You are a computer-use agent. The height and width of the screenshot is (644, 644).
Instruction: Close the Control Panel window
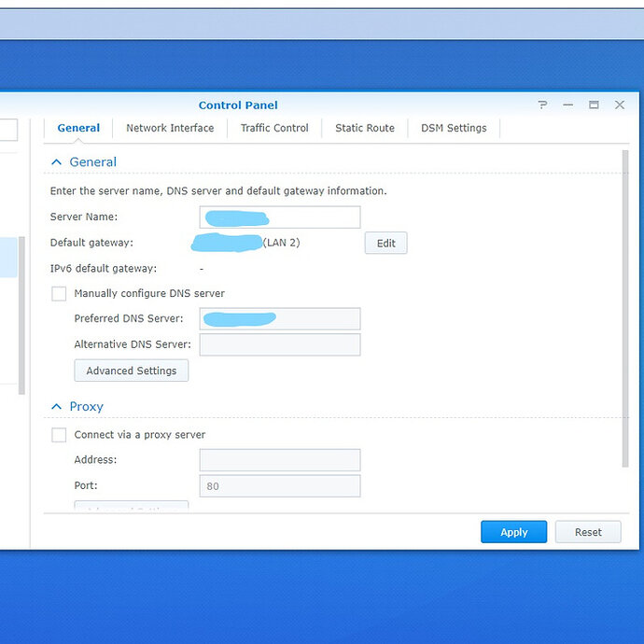pos(620,105)
